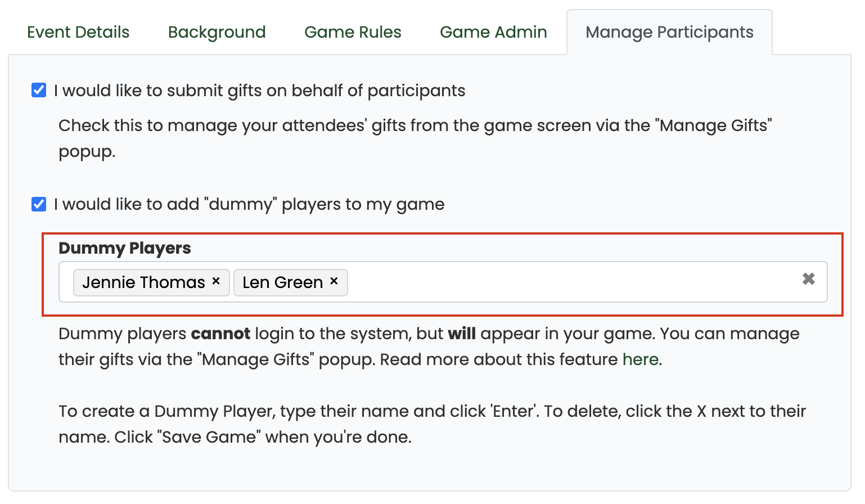Select the Jennie Thomas tag name
Screen dimensions: 865x504
pyautogui.click(x=143, y=282)
